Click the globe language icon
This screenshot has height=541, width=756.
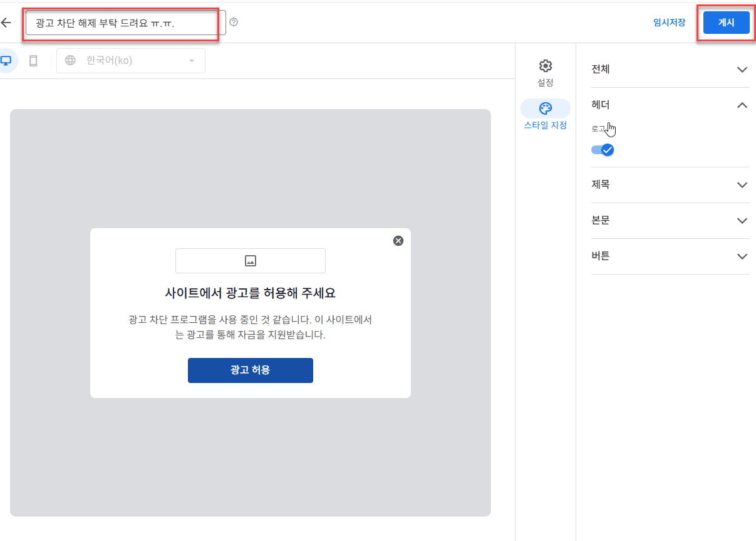(x=71, y=61)
